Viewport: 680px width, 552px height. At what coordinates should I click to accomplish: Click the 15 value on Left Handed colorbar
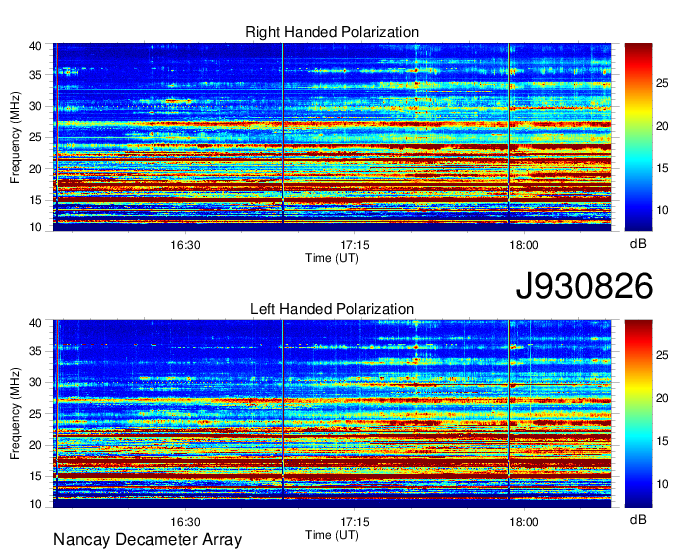point(662,441)
